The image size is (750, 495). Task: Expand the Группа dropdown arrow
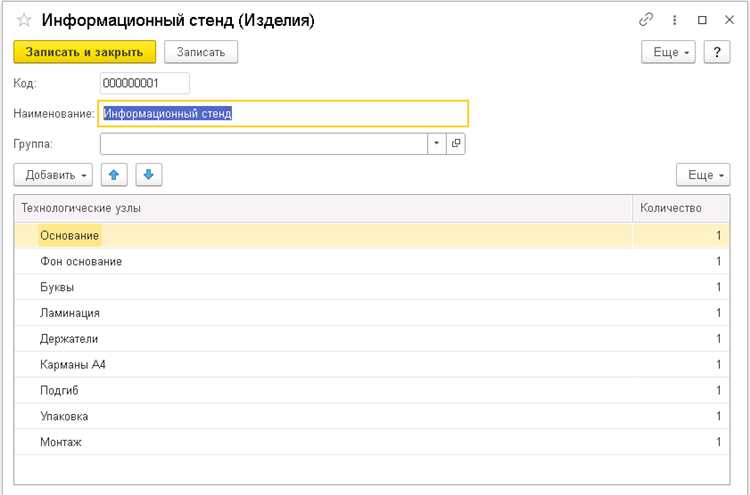point(436,143)
